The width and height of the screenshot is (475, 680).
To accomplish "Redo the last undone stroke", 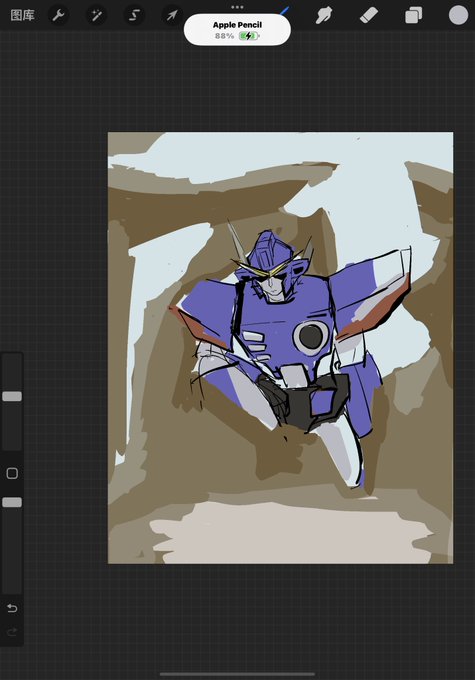I will click(x=12, y=631).
